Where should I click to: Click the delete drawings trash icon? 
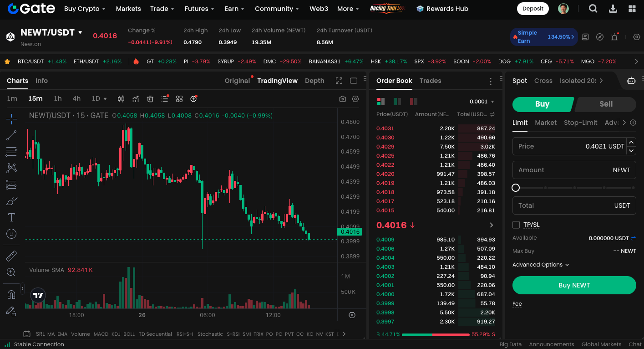(x=150, y=99)
